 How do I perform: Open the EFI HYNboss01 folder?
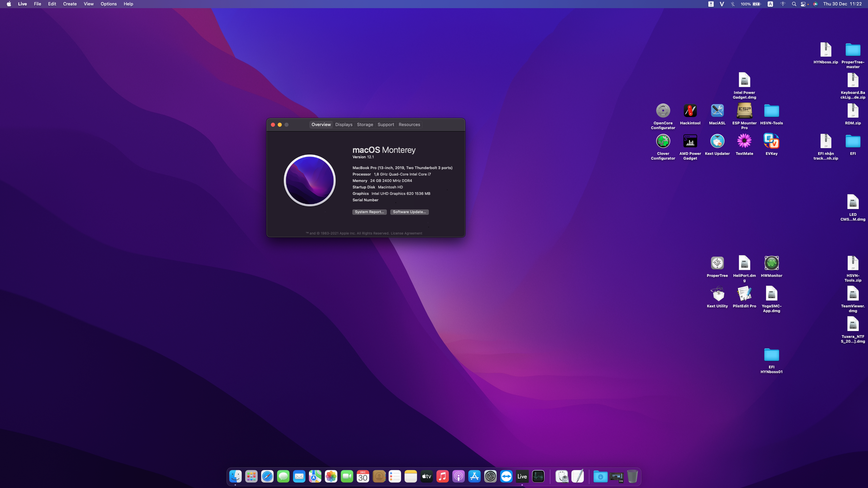pyautogui.click(x=771, y=355)
